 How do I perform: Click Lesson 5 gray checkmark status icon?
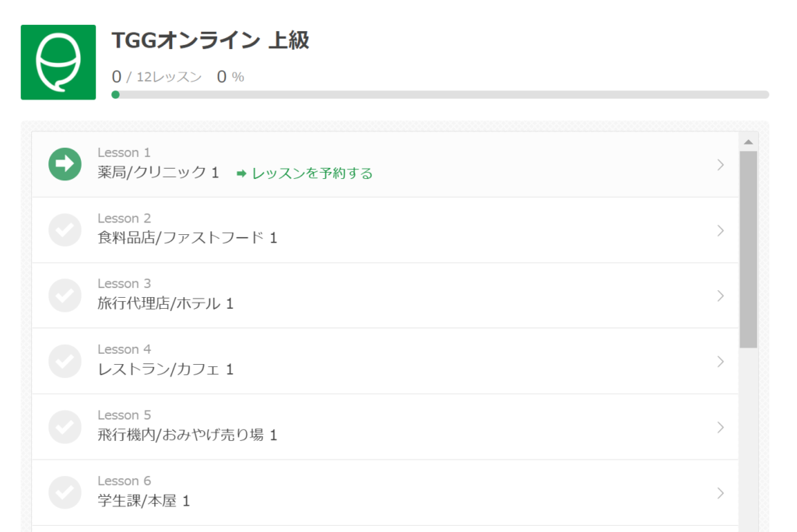tap(65, 427)
